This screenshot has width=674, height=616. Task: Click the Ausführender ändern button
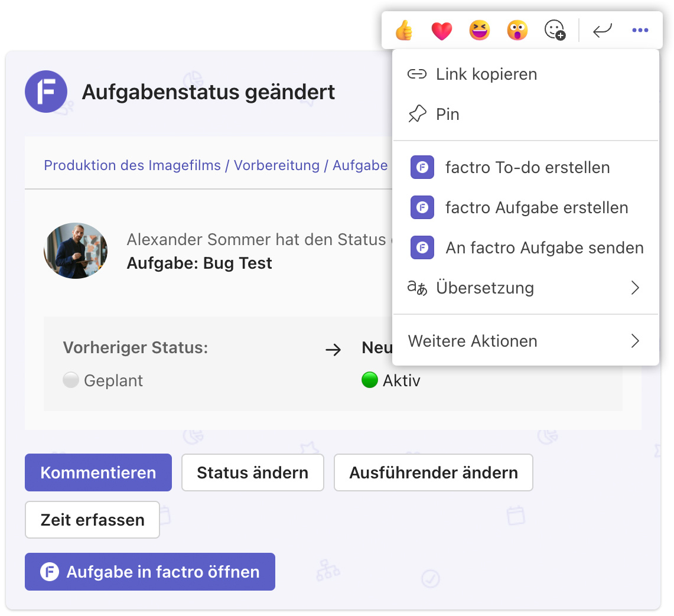(434, 472)
